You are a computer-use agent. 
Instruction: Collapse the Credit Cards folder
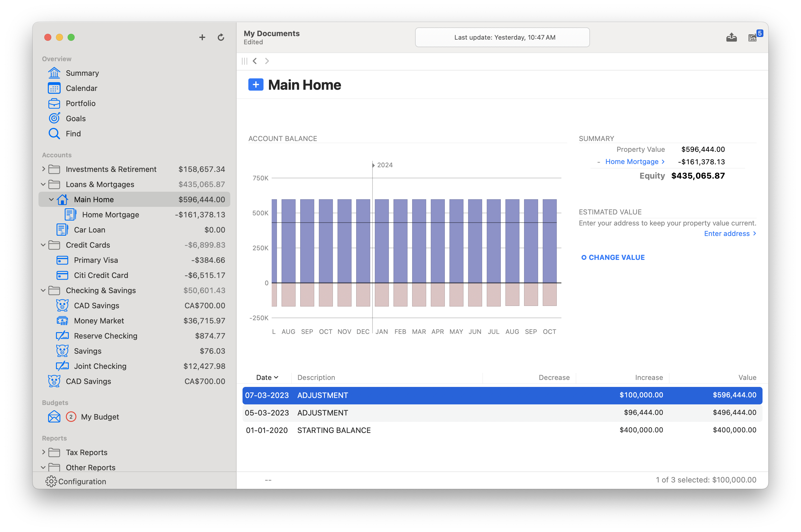coord(43,245)
